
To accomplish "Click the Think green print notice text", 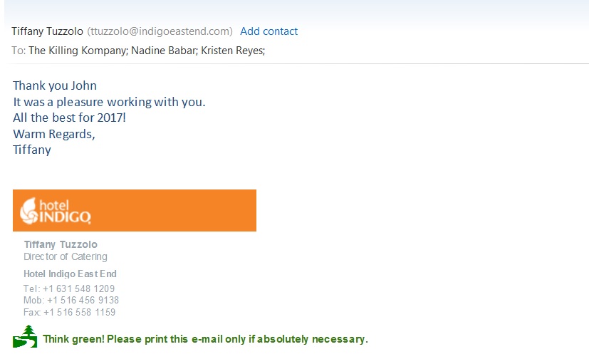I will pyautogui.click(x=205, y=339).
